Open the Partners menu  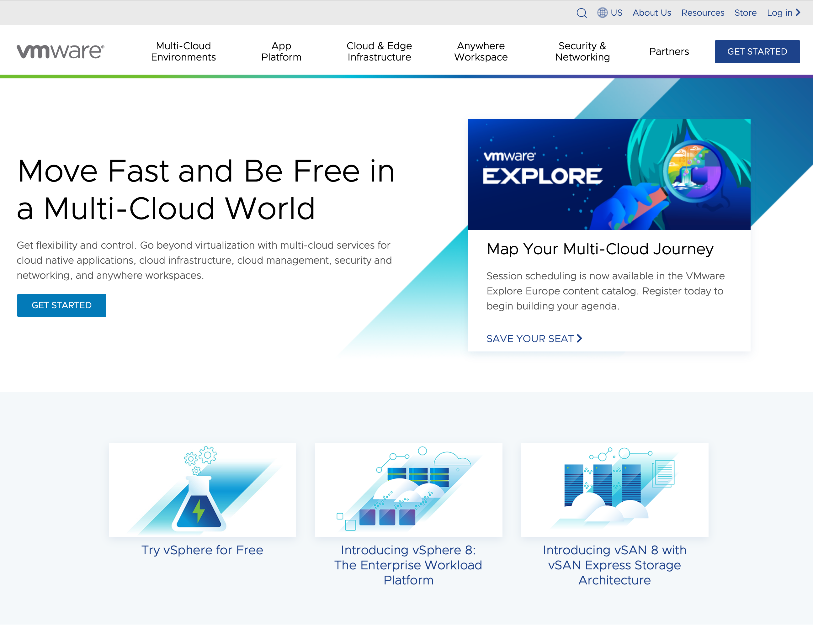coord(669,51)
